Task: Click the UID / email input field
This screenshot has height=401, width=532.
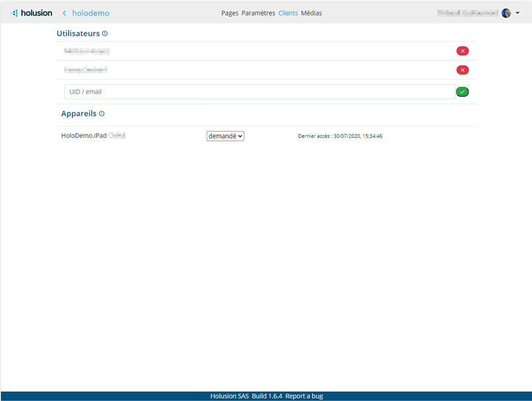Action: tap(222, 91)
